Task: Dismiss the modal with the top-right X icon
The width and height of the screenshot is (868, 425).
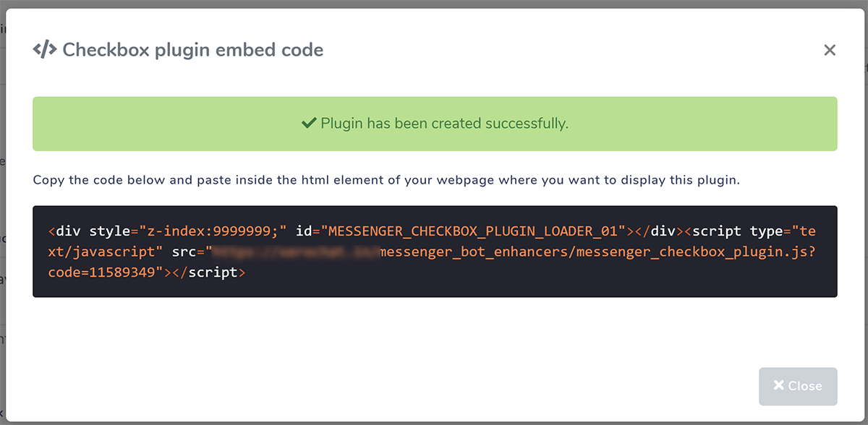Action: pos(830,50)
